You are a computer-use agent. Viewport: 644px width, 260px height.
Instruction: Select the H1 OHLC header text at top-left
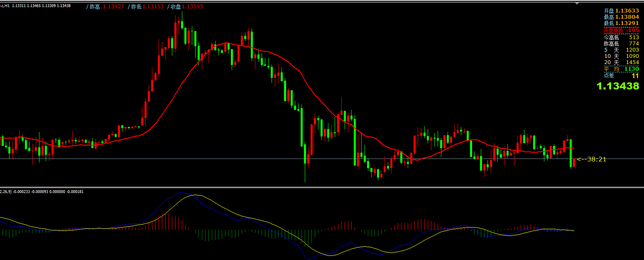click(36, 6)
